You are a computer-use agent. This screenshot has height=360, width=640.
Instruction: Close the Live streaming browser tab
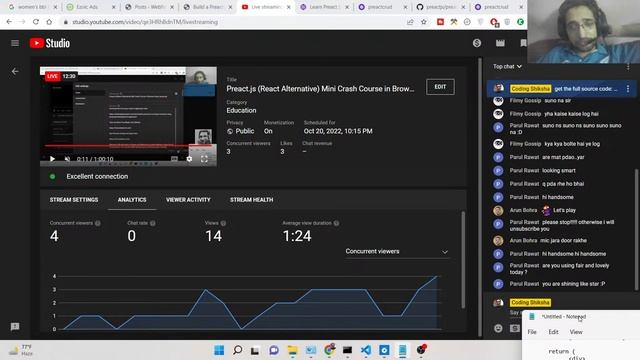(x=288, y=7)
